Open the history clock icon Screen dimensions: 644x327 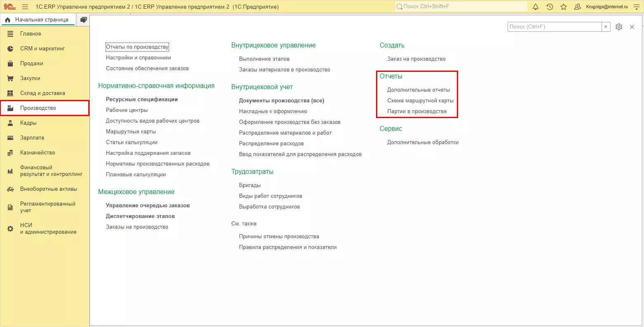click(x=550, y=7)
